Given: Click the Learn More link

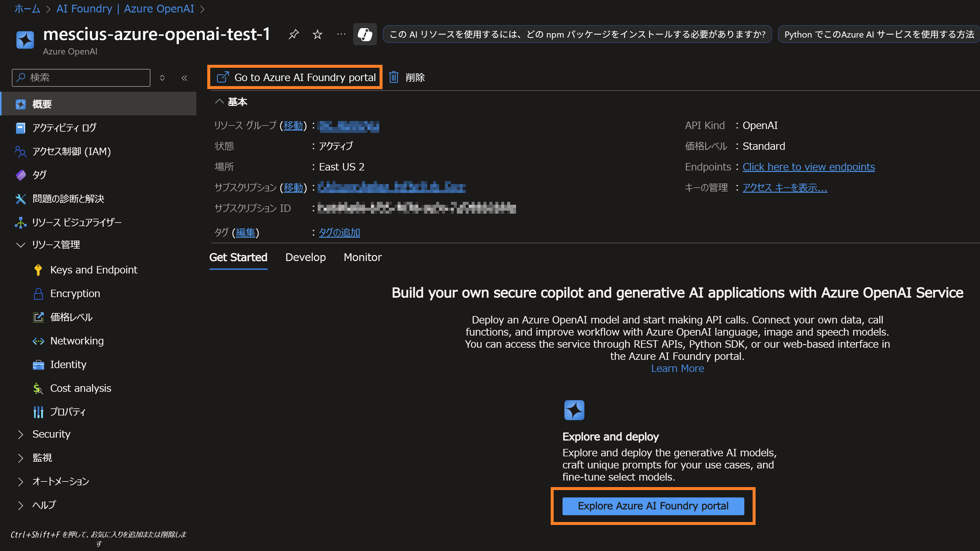Looking at the screenshot, I should (677, 368).
